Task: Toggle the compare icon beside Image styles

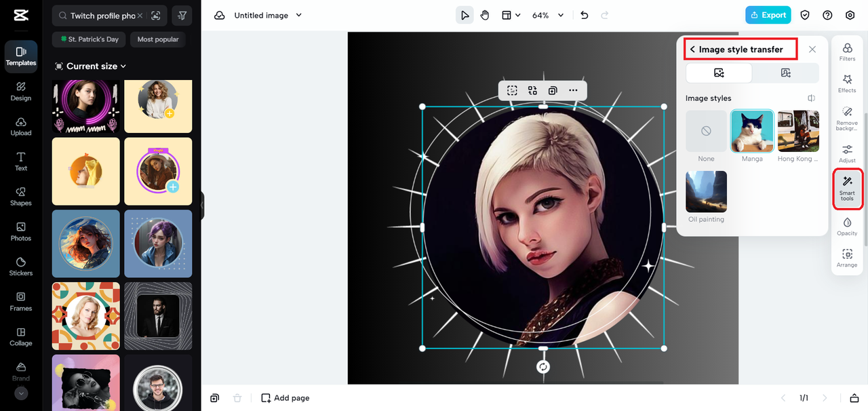Action: pos(812,98)
